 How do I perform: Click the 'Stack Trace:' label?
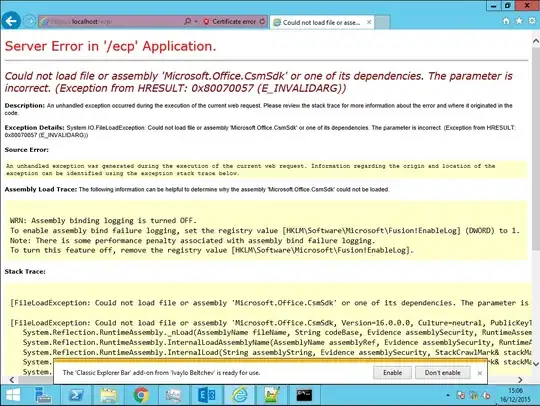[25, 272]
